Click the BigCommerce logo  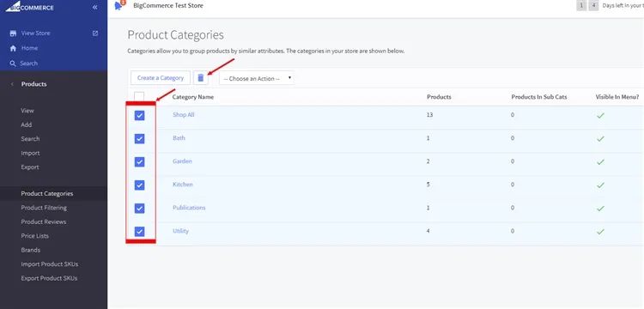(29, 7)
